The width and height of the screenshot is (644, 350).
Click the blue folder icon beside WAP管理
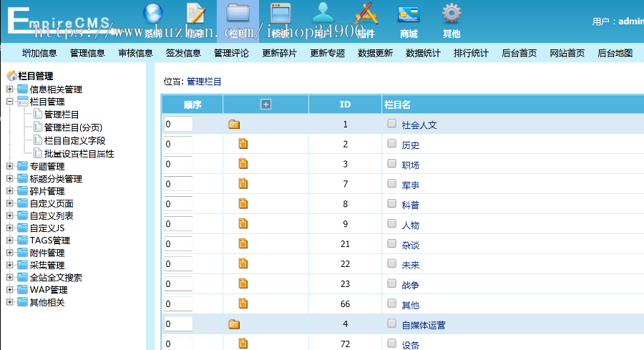(x=23, y=290)
